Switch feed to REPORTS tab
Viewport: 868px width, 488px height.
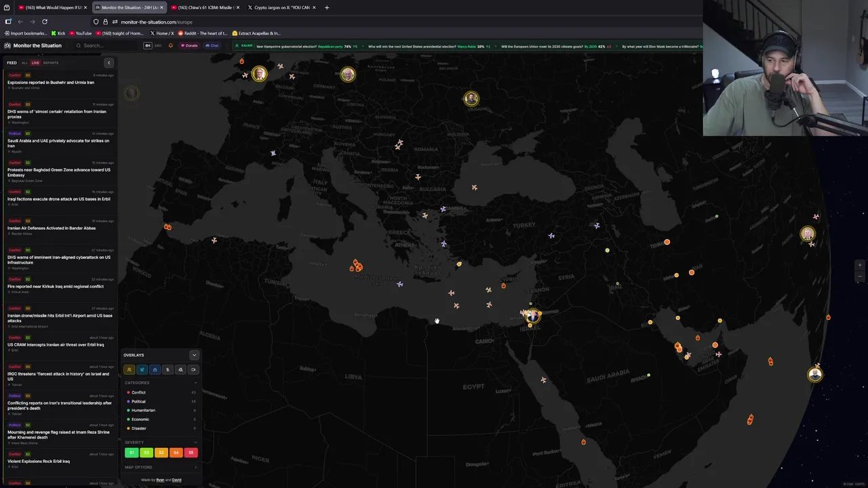50,63
